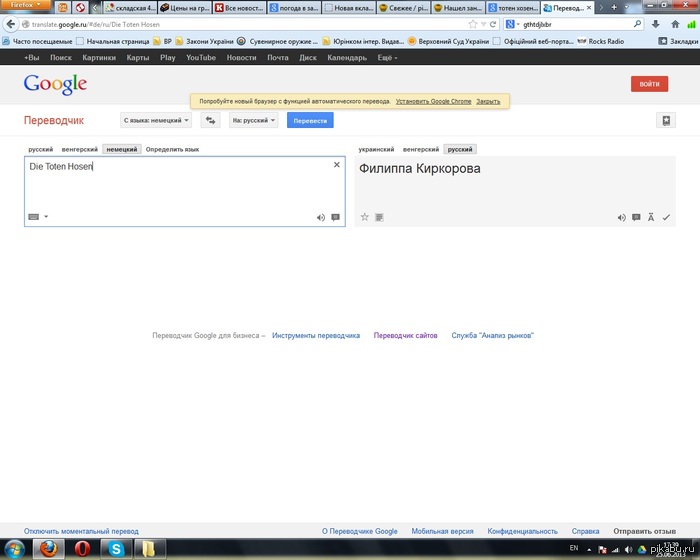Choose украинский as target language
700x560 pixels.
click(376, 149)
